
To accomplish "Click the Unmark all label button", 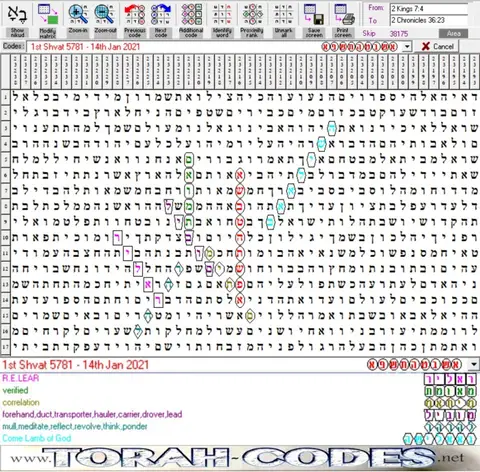I will click(283, 33).
